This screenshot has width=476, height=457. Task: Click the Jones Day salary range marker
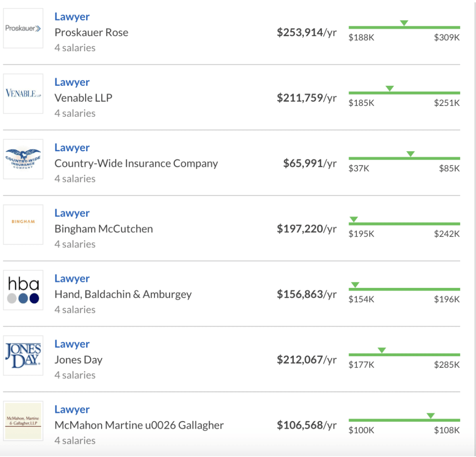(382, 350)
